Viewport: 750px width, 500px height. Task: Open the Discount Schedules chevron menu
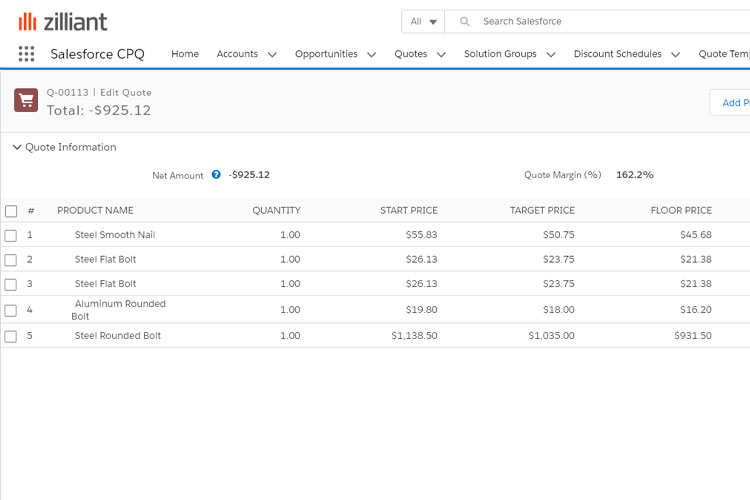pos(675,55)
